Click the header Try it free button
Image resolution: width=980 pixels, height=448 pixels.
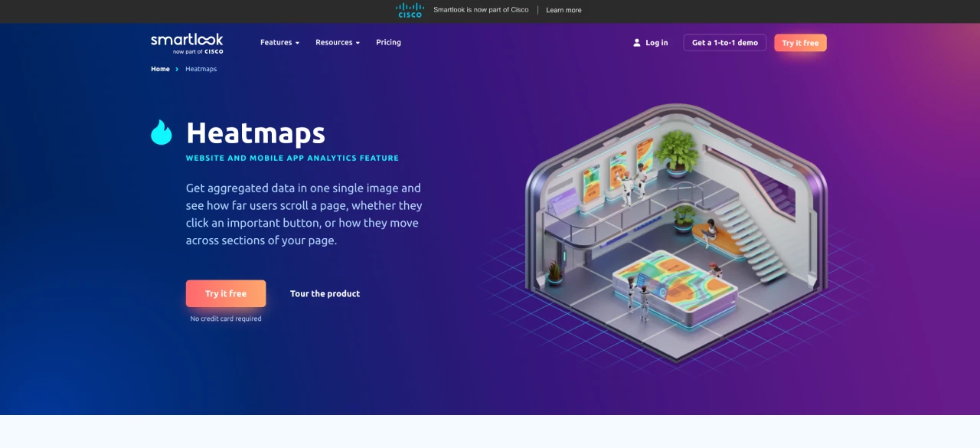tap(800, 43)
